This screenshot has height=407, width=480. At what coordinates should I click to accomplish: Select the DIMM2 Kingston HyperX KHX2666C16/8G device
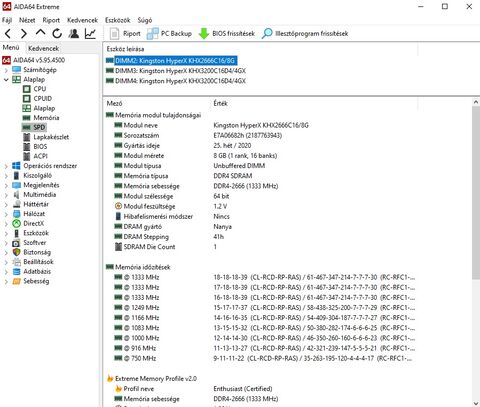[x=175, y=61]
